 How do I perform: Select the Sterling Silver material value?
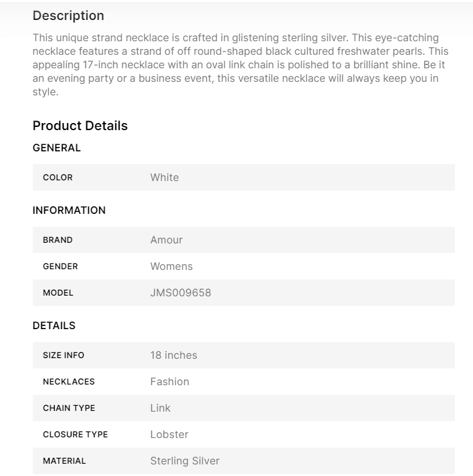pos(185,461)
